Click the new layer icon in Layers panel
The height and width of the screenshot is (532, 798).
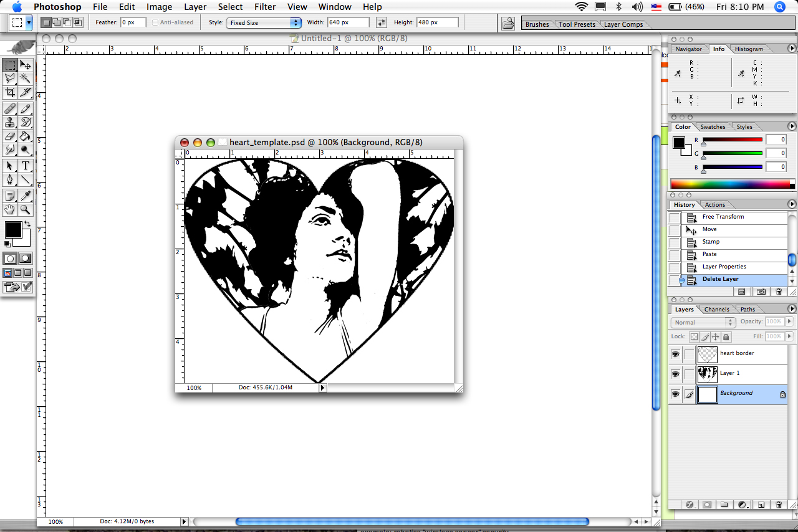pyautogui.click(x=761, y=505)
